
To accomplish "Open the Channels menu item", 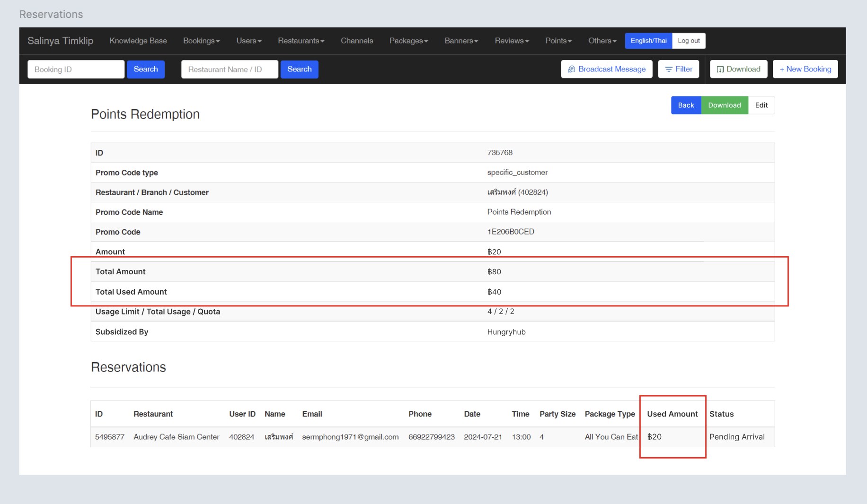I will (357, 41).
